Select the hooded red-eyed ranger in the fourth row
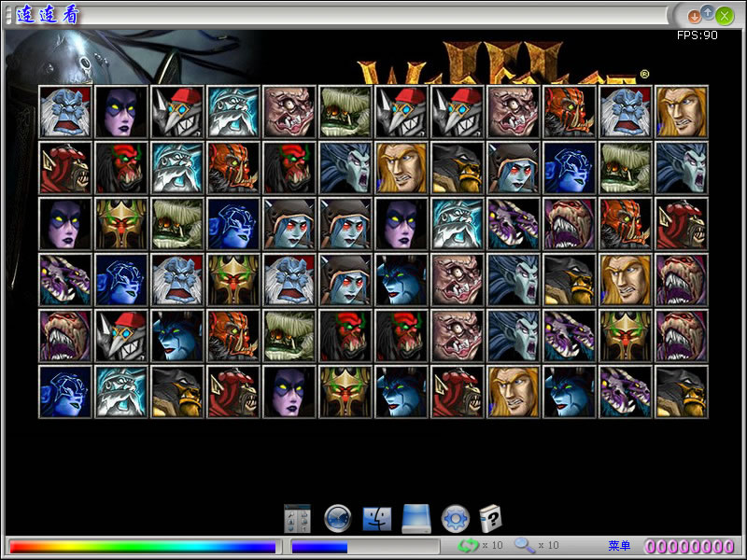 pos(345,280)
